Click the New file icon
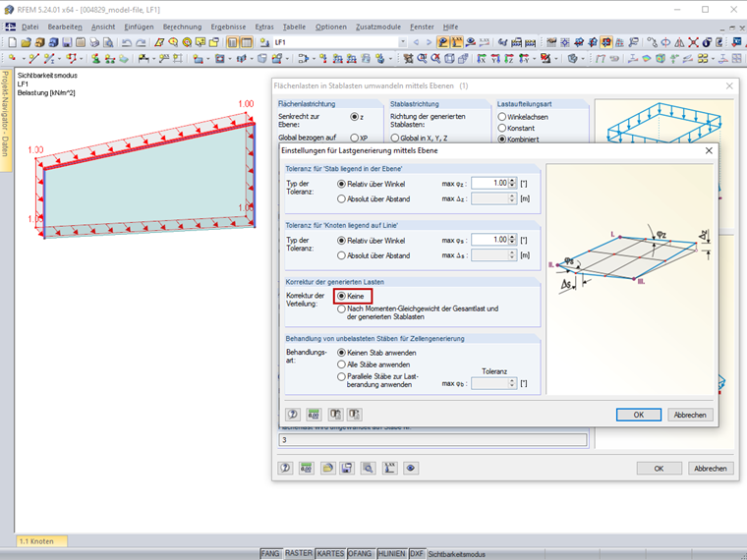 click(x=12, y=42)
